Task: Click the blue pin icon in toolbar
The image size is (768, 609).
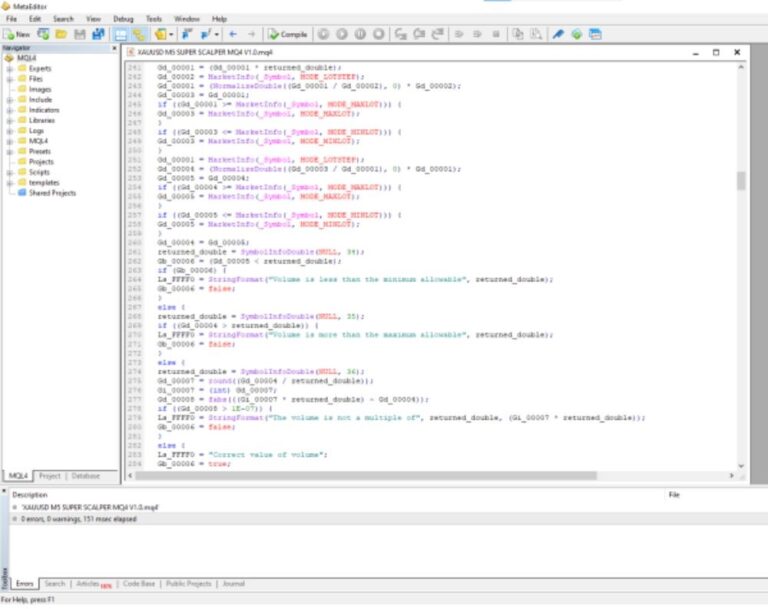Action: [x=558, y=34]
